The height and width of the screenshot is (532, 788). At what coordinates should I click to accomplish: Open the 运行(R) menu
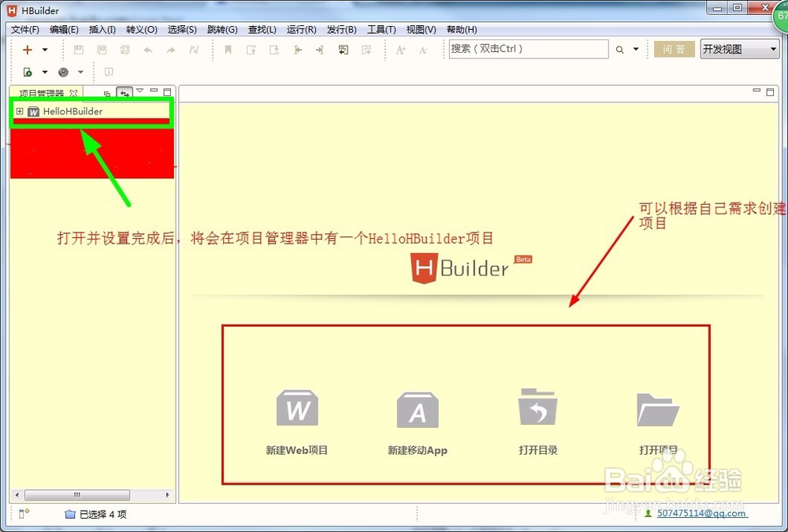301,29
